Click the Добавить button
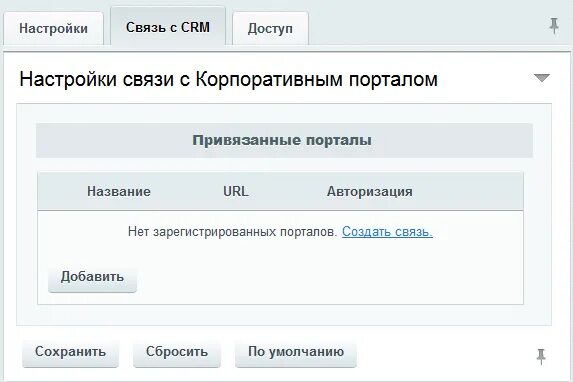The width and height of the screenshot is (573, 382). [92, 277]
